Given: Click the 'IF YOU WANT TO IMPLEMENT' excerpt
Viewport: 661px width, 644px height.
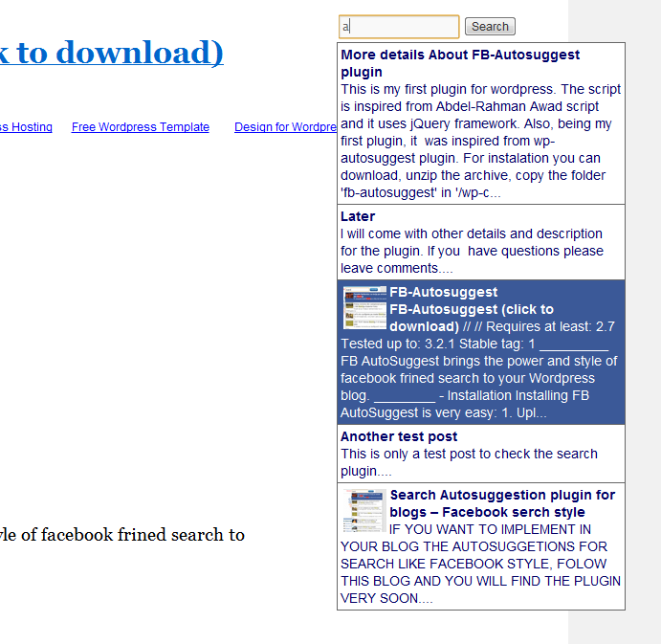Looking at the screenshot, I should (x=480, y=564).
